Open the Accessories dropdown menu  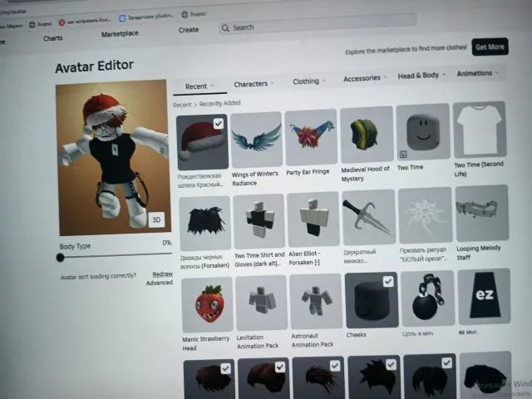(x=365, y=78)
